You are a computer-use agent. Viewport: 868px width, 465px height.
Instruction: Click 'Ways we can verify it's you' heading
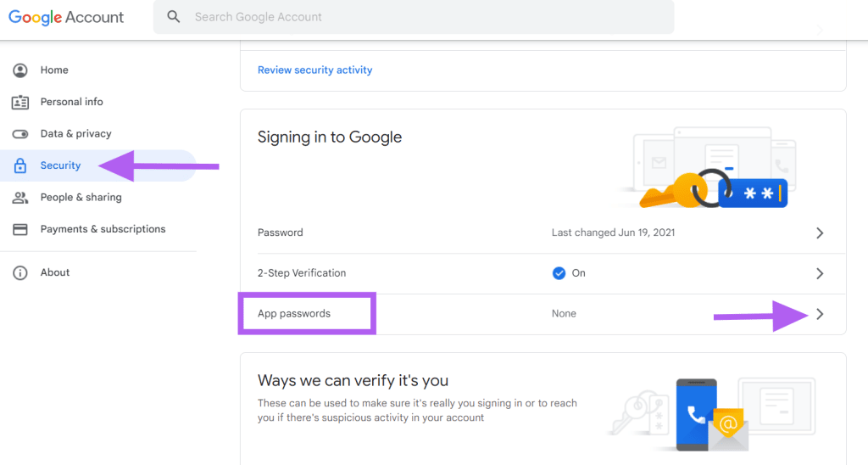(x=353, y=381)
